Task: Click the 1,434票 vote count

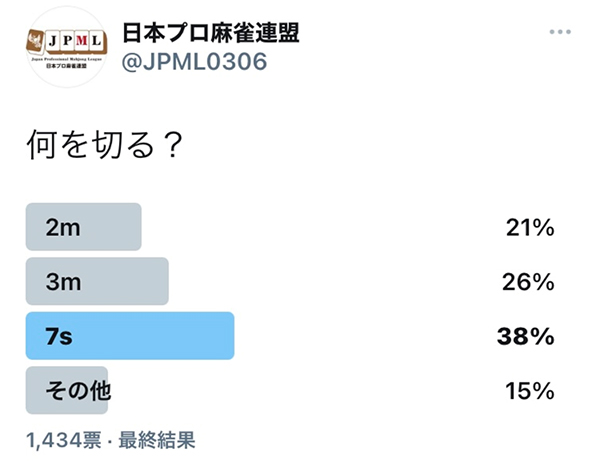Action: (x=64, y=440)
